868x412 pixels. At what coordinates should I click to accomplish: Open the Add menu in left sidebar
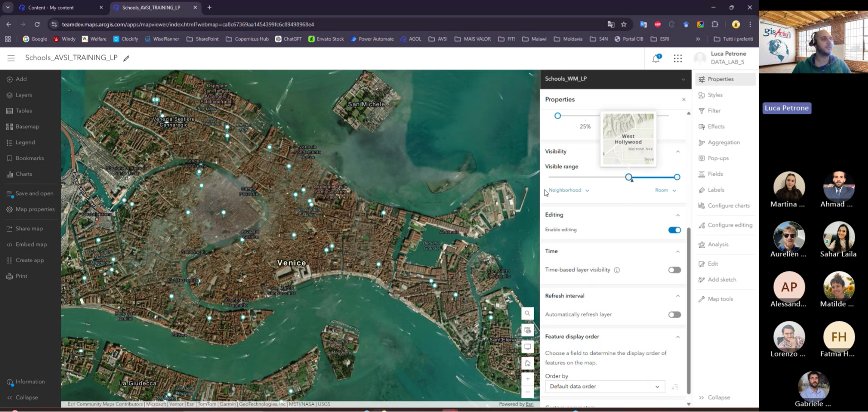coord(17,79)
